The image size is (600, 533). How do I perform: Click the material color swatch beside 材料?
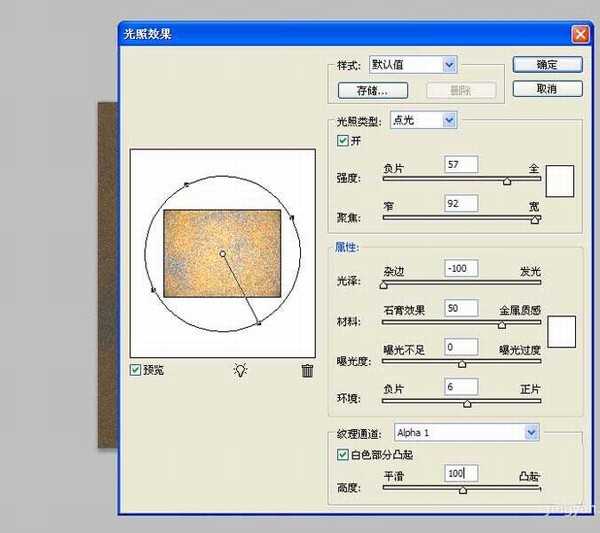point(560,331)
